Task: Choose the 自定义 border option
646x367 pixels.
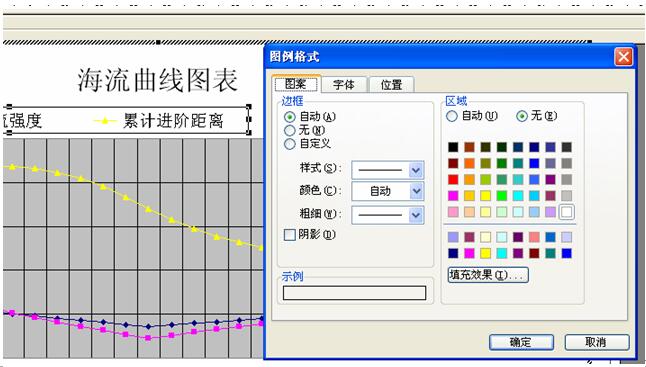Action: tap(290, 144)
